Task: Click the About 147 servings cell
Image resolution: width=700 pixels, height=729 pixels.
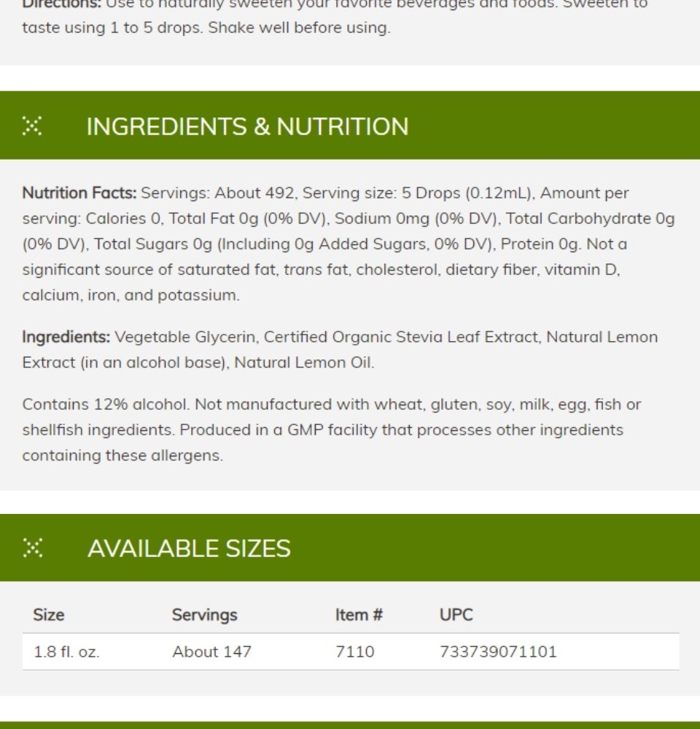Action: point(212,652)
